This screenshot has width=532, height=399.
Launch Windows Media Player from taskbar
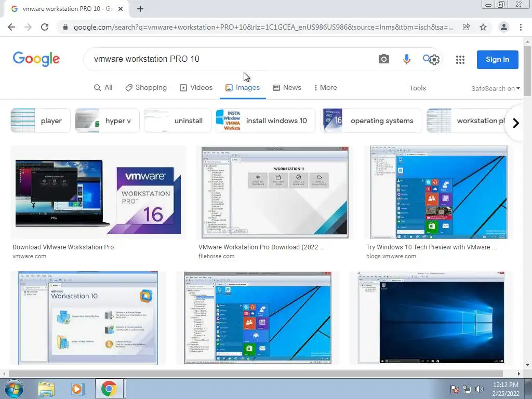click(x=77, y=389)
